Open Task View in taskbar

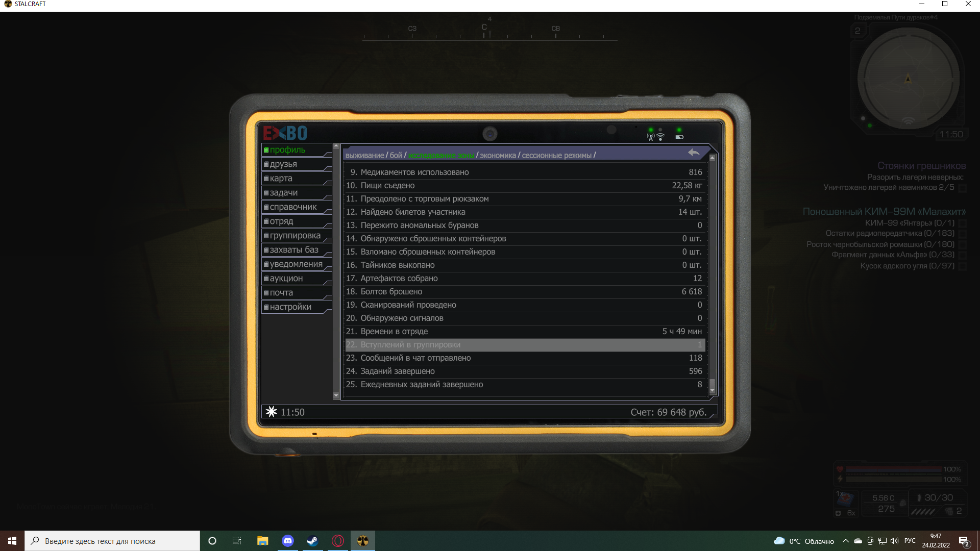(x=237, y=541)
